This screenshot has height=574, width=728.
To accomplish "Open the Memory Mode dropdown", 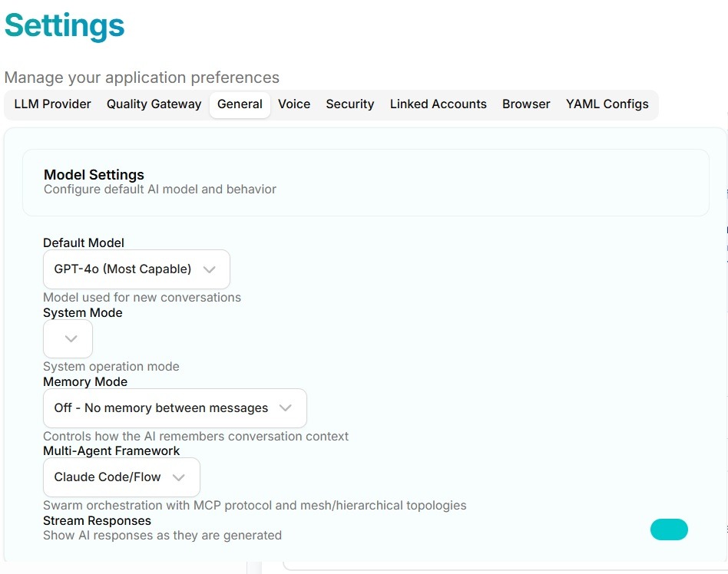I will [x=174, y=407].
